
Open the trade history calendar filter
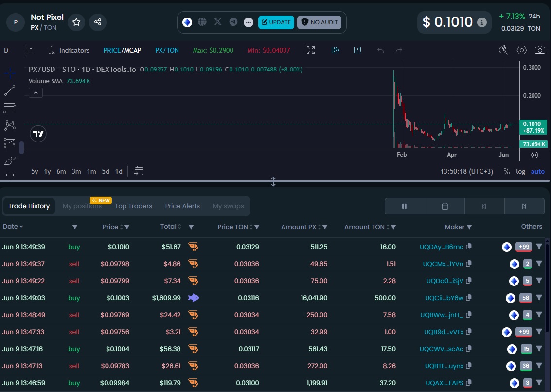(x=445, y=206)
